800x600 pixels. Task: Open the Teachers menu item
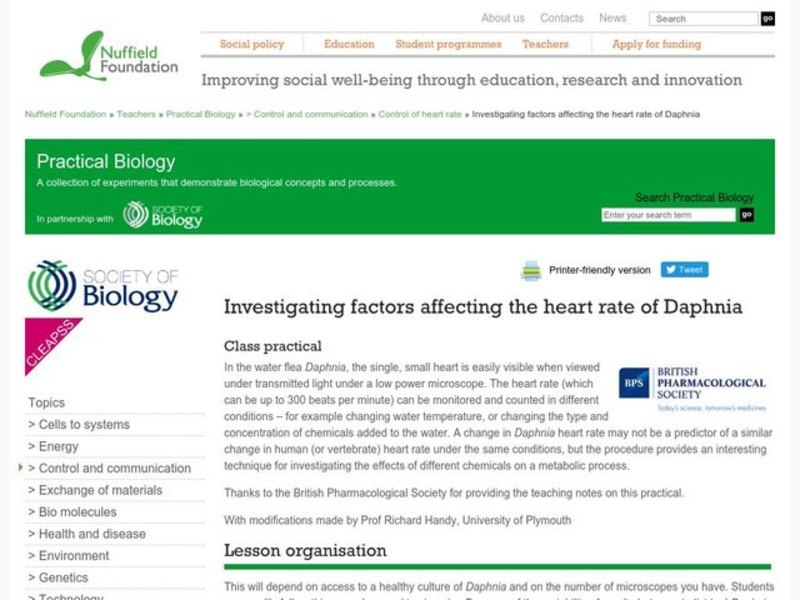pyautogui.click(x=548, y=45)
